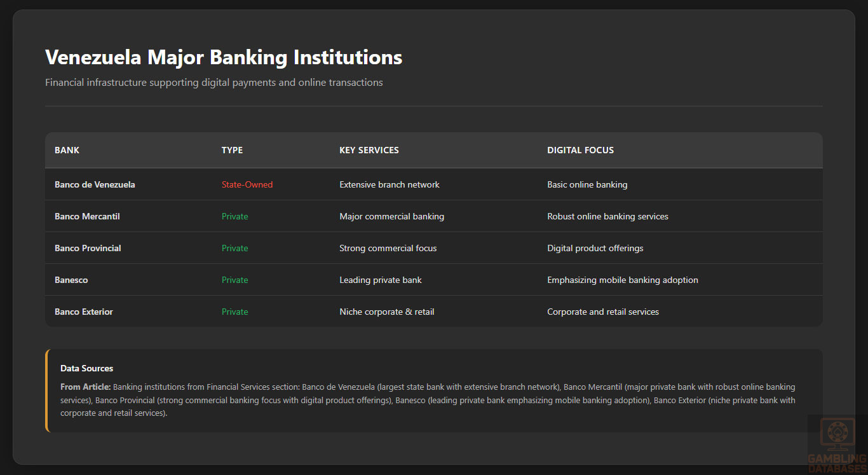Screen dimensions: 868x475
Task: Select the Banco Mercantil bank name
Action: click(87, 216)
